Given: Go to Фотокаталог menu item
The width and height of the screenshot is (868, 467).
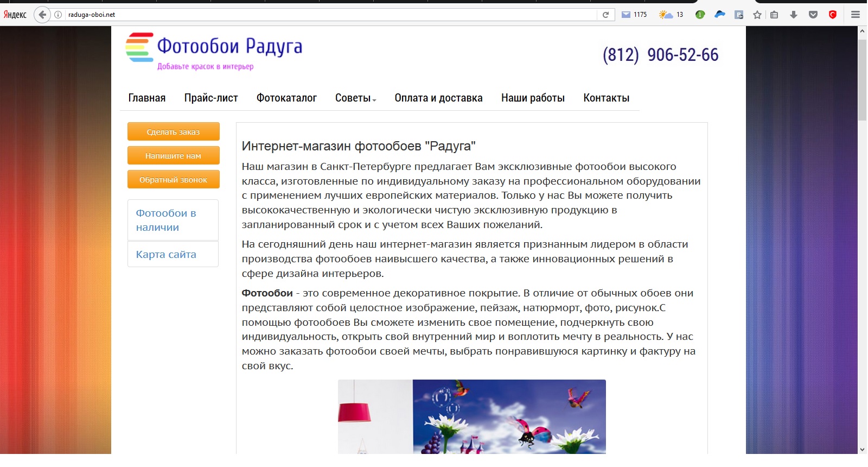Looking at the screenshot, I should (x=286, y=98).
